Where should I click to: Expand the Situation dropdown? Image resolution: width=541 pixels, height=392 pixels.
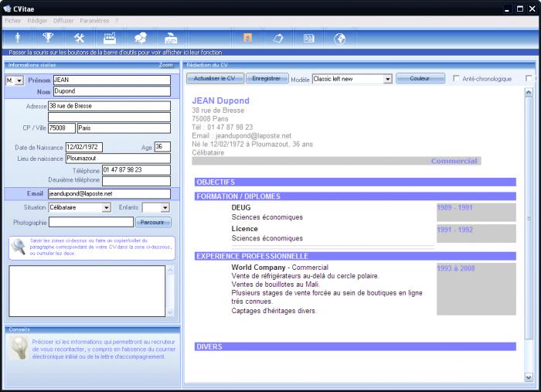[106, 207]
